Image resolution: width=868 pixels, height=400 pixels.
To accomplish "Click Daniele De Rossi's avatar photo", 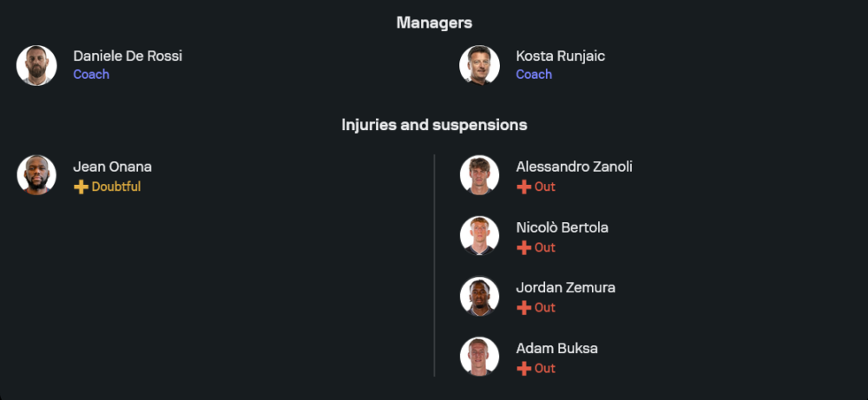I will click(x=36, y=65).
